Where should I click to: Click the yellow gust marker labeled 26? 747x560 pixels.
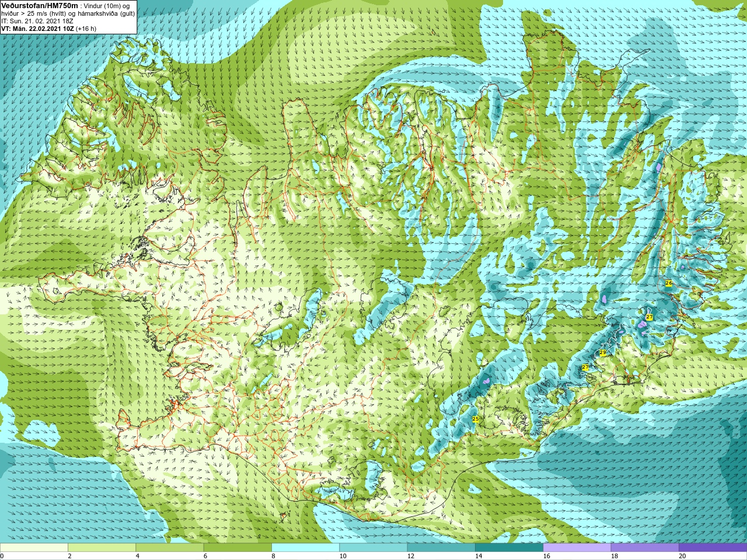[x=669, y=283]
